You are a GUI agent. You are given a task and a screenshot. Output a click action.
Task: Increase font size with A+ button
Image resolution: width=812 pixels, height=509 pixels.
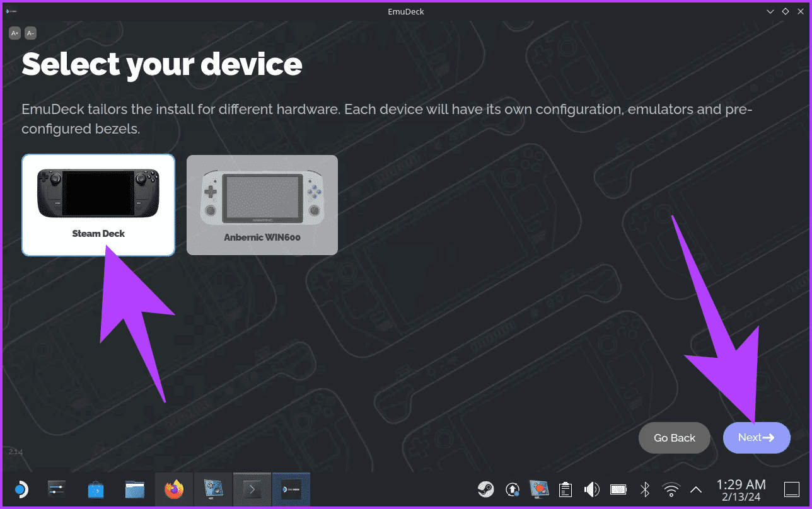(x=14, y=33)
